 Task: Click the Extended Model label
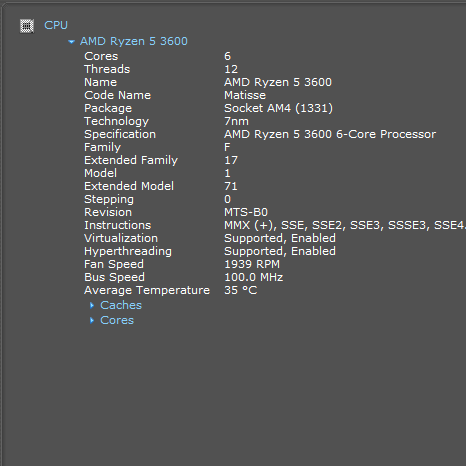pos(129,186)
